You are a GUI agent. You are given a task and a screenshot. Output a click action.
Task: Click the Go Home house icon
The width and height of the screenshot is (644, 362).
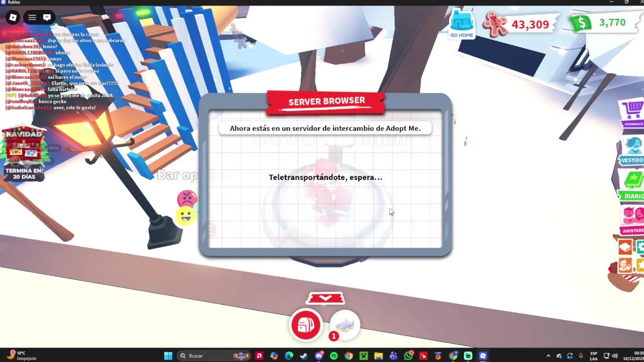tap(461, 24)
